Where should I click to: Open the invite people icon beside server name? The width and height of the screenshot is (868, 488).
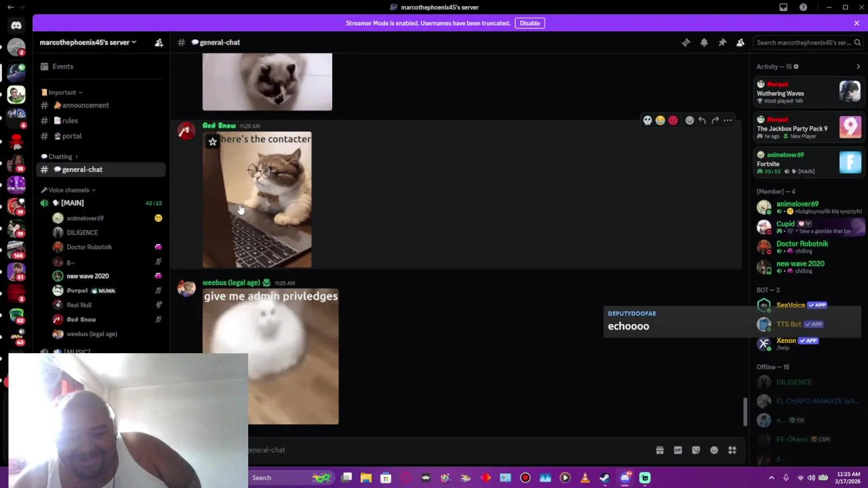pos(159,42)
